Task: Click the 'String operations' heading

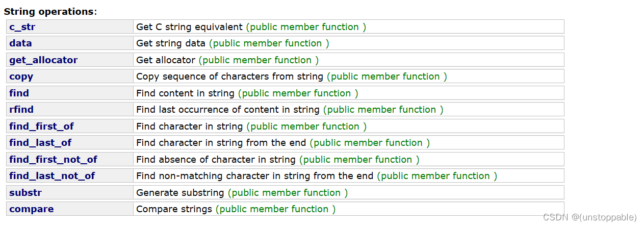Action: pos(50,11)
